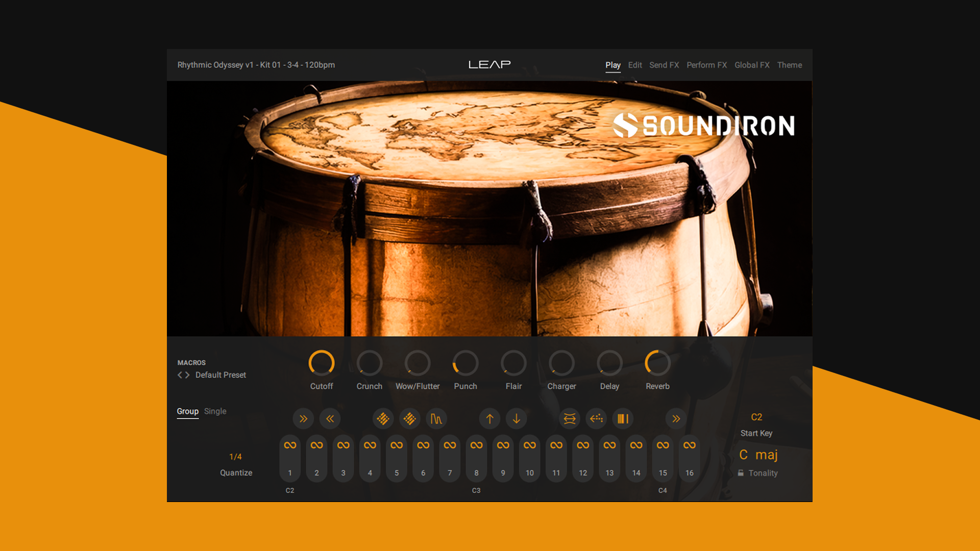
Task: Switch to Single mode
Action: tap(215, 411)
